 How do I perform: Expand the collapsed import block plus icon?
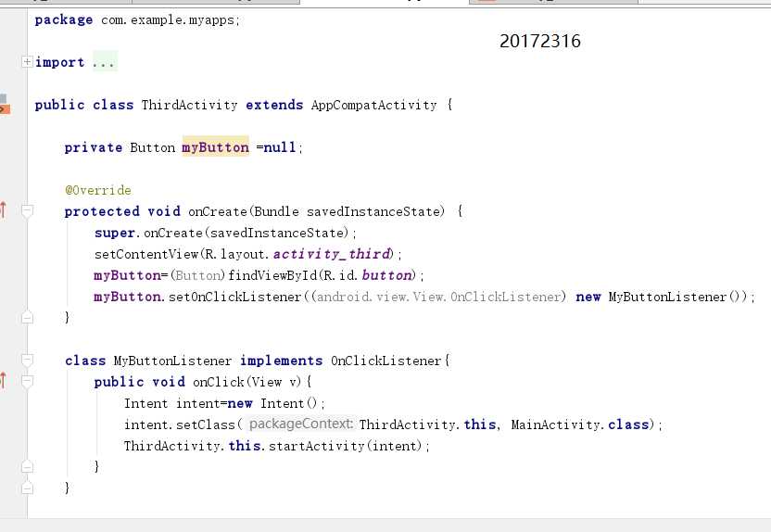[x=27, y=61]
